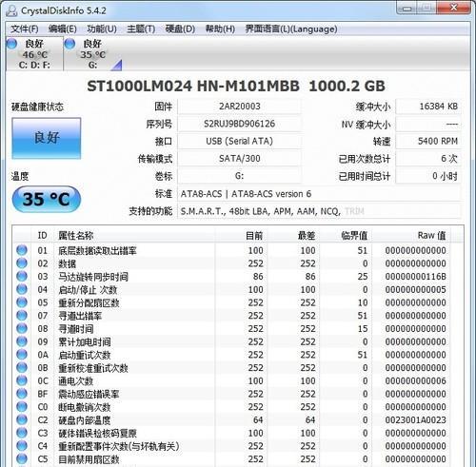The height and width of the screenshot is (467, 476).
Task: Click status icon for attribute BF 震动感应错误率
Action: [22, 394]
